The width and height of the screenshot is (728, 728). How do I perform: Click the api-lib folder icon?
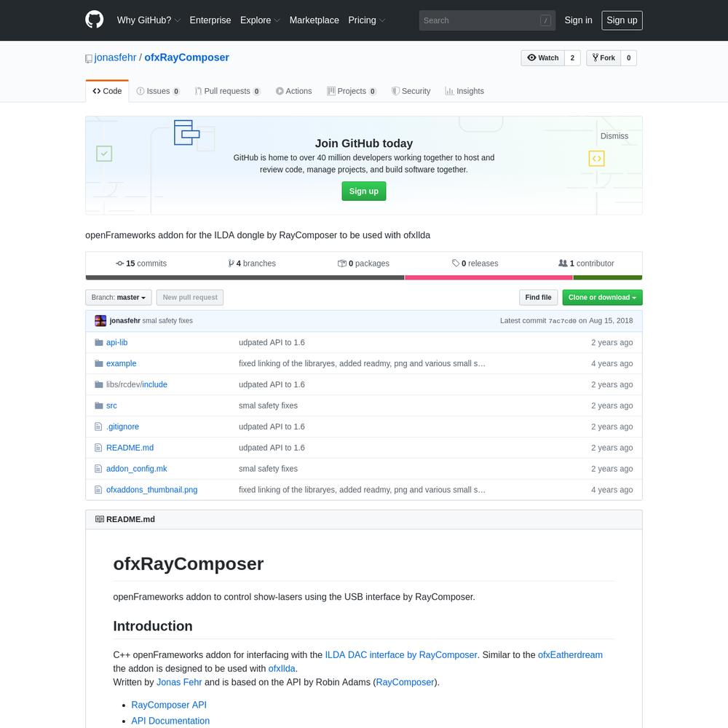tap(99, 342)
